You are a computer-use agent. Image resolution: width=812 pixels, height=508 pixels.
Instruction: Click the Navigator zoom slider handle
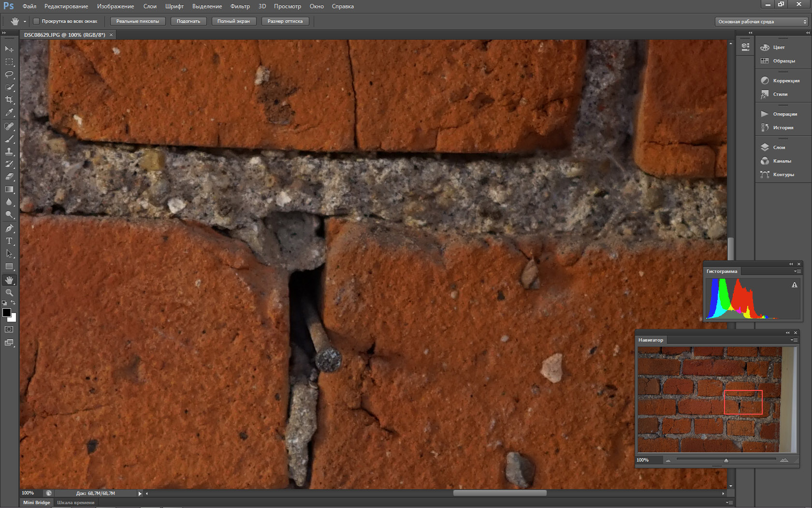(x=726, y=461)
